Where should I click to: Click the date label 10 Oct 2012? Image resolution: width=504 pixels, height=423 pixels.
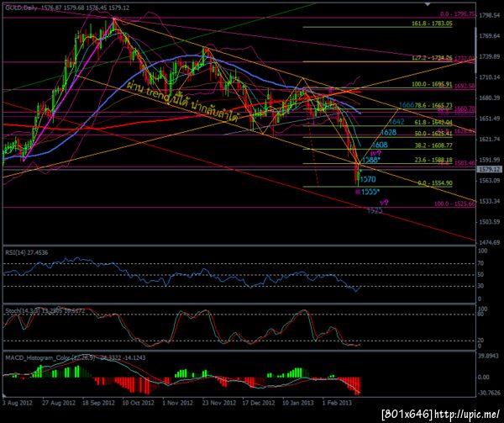pyautogui.click(x=139, y=403)
